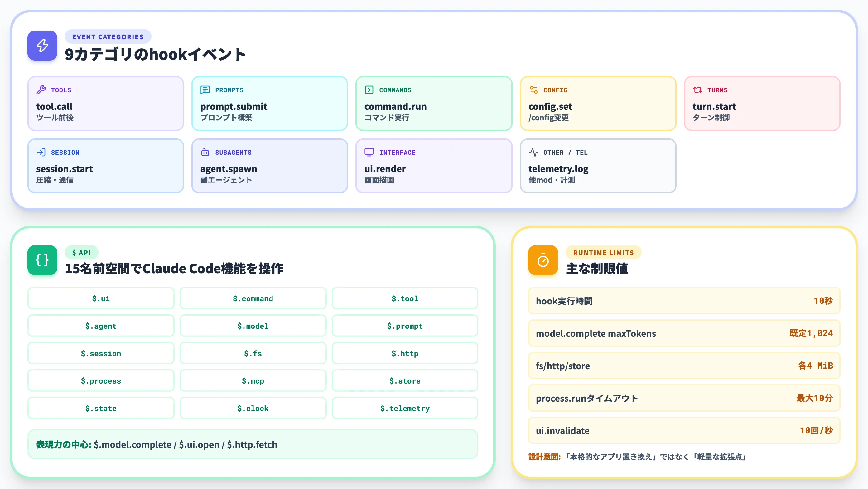Select the $ API badge

[81, 252]
